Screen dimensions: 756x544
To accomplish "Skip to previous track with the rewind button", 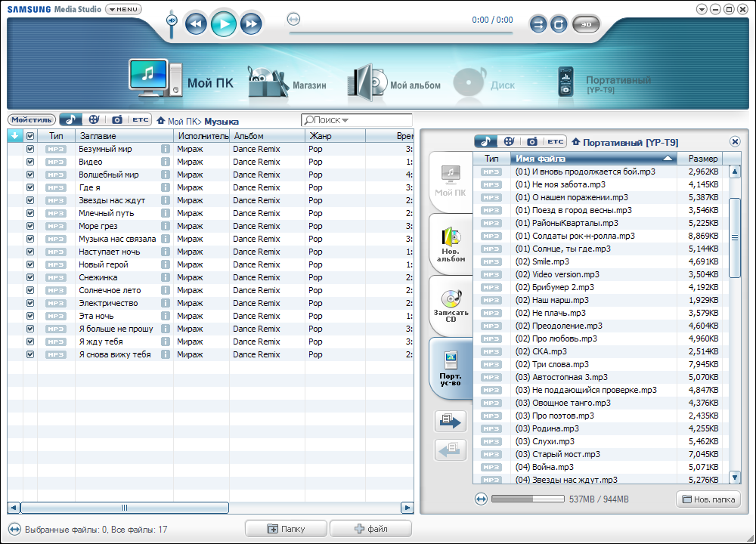I will (x=196, y=24).
